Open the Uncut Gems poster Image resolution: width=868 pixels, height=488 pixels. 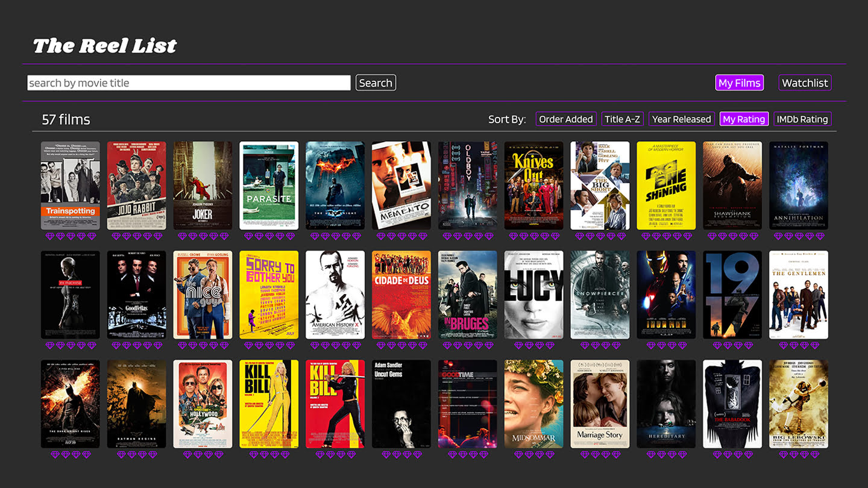tap(401, 404)
